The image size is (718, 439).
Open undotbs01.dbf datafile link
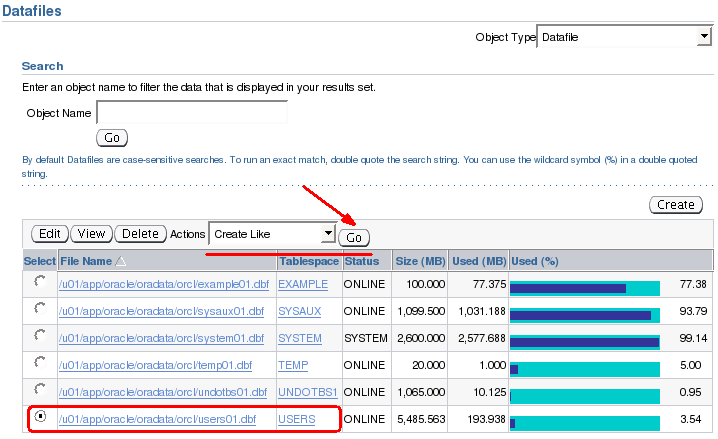point(163,392)
